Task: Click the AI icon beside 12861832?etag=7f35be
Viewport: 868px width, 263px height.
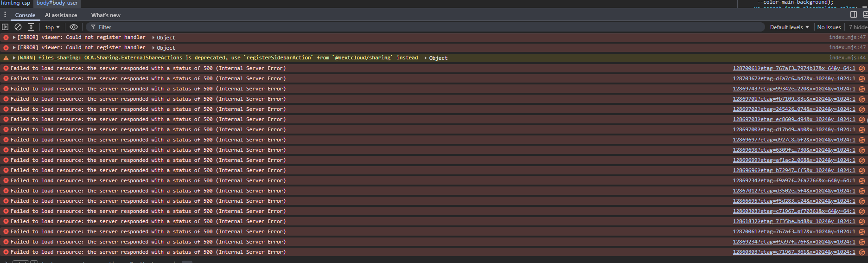Action: pos(862,221)
